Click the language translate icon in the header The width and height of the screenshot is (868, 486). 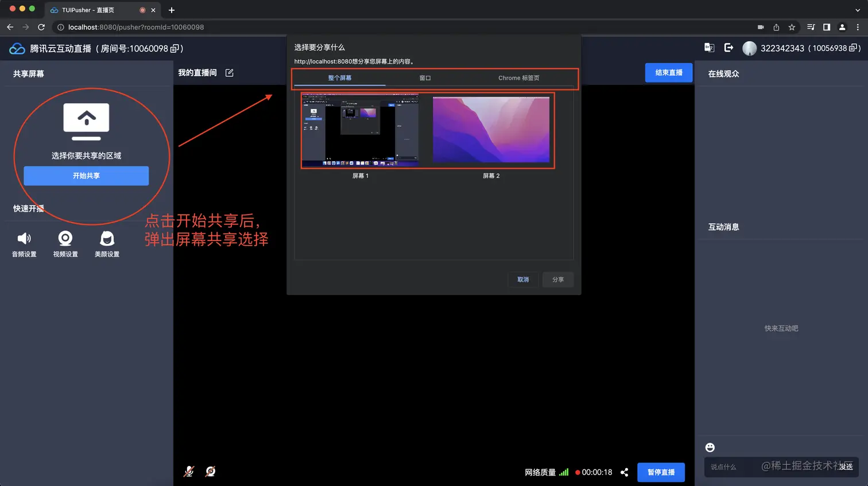pos(710,48)
